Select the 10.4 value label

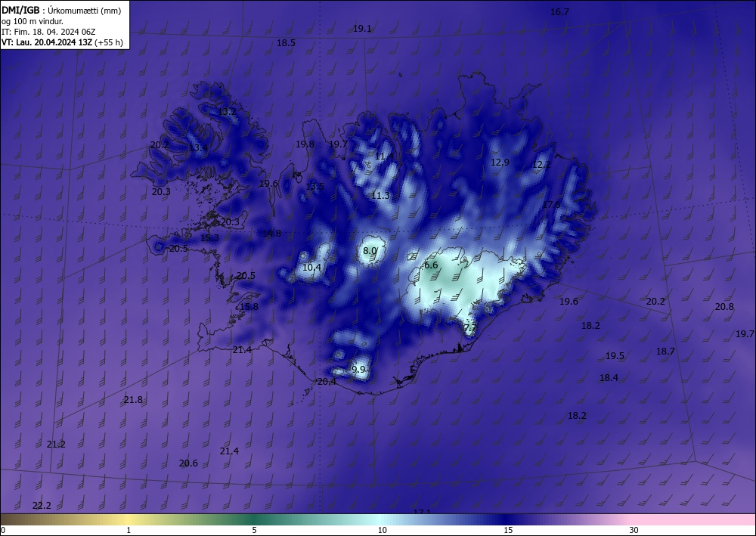(x=312, y=267)
